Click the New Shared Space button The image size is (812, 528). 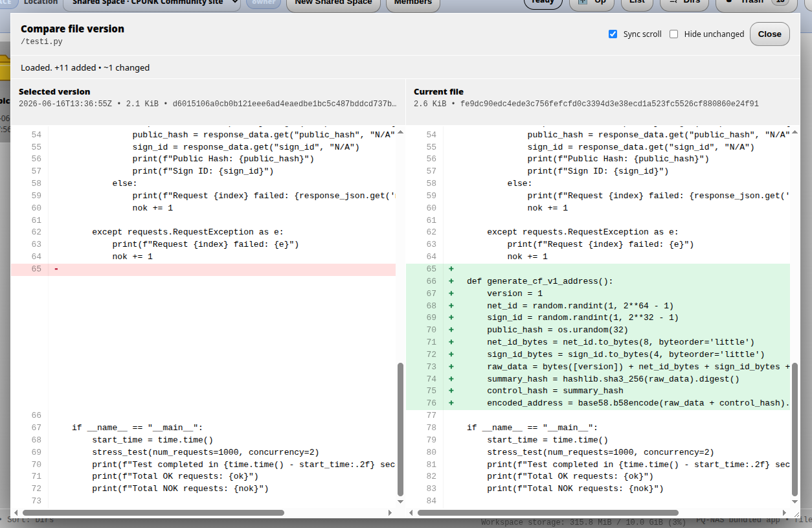333,3
